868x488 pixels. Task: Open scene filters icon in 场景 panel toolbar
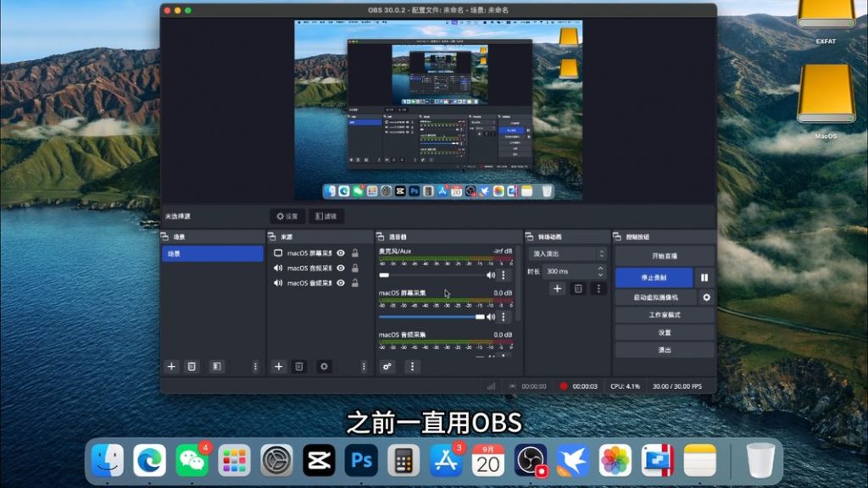click(217, 366)
